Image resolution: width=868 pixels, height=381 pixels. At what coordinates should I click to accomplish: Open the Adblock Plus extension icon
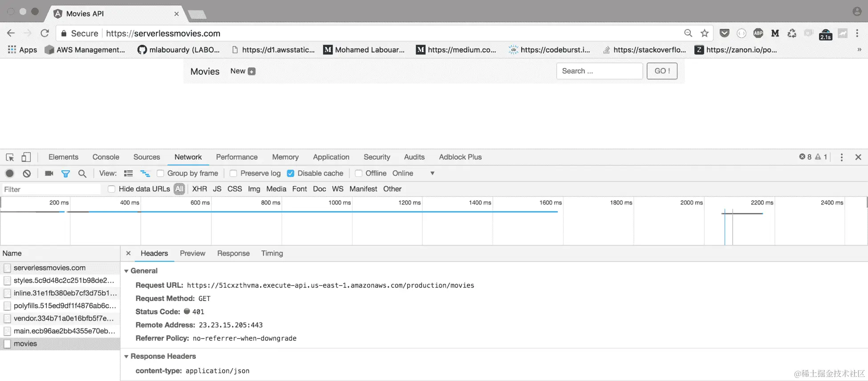tap(758, 33)
